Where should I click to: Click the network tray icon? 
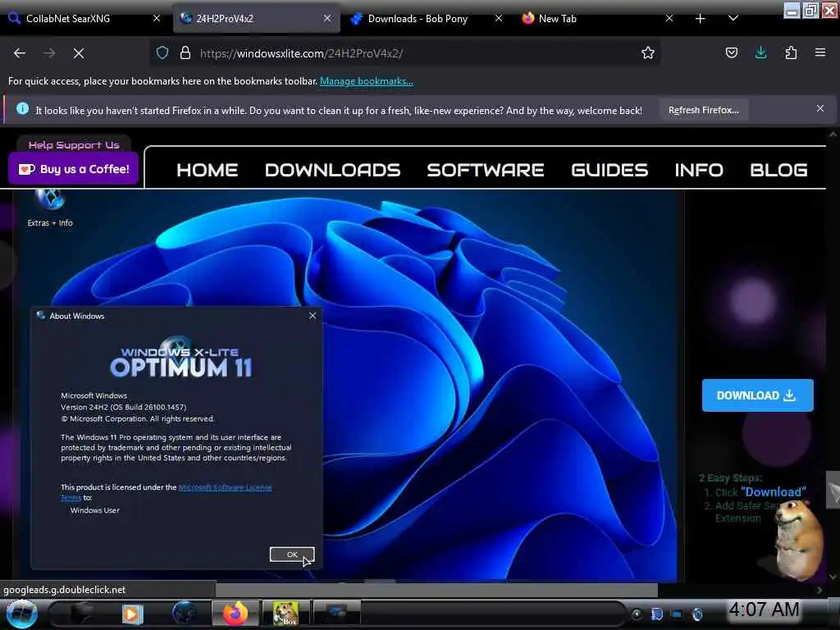pyautogui.click(x=677, y=614)
